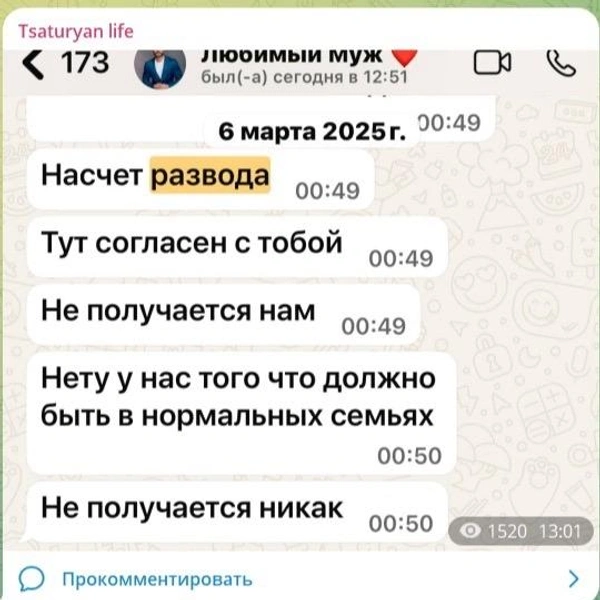Click the comment bubble icon

coord(32,579)
